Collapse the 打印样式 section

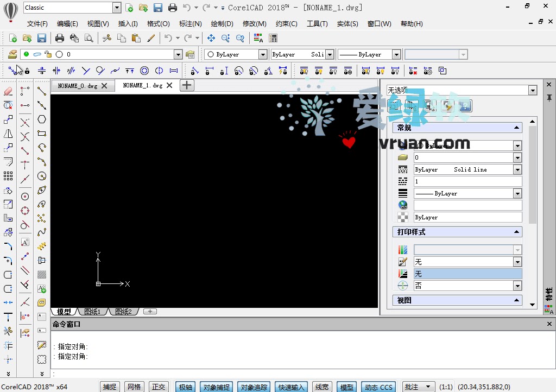point(517,232)
